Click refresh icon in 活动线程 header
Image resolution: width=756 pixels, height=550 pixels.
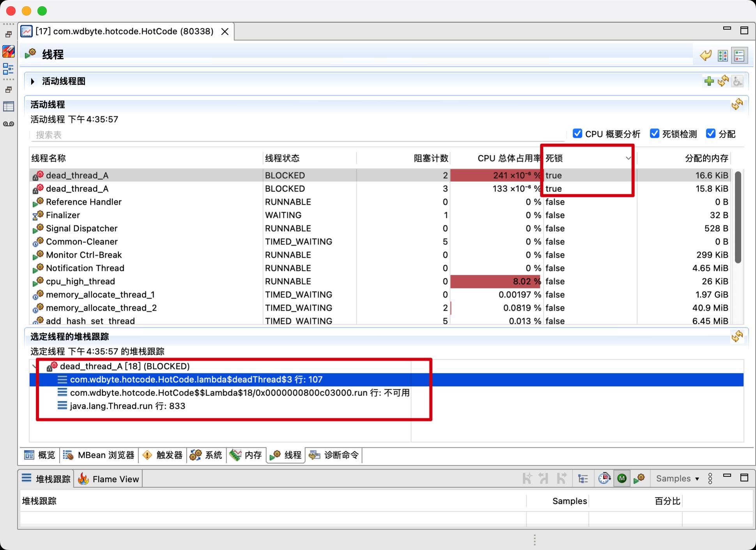[737, 104]
